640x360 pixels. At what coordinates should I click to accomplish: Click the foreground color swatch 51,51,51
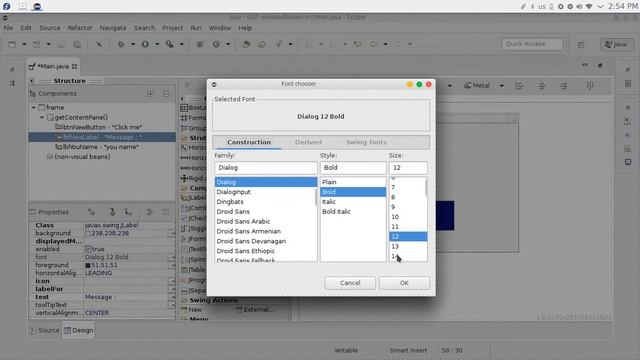(87, 265)
